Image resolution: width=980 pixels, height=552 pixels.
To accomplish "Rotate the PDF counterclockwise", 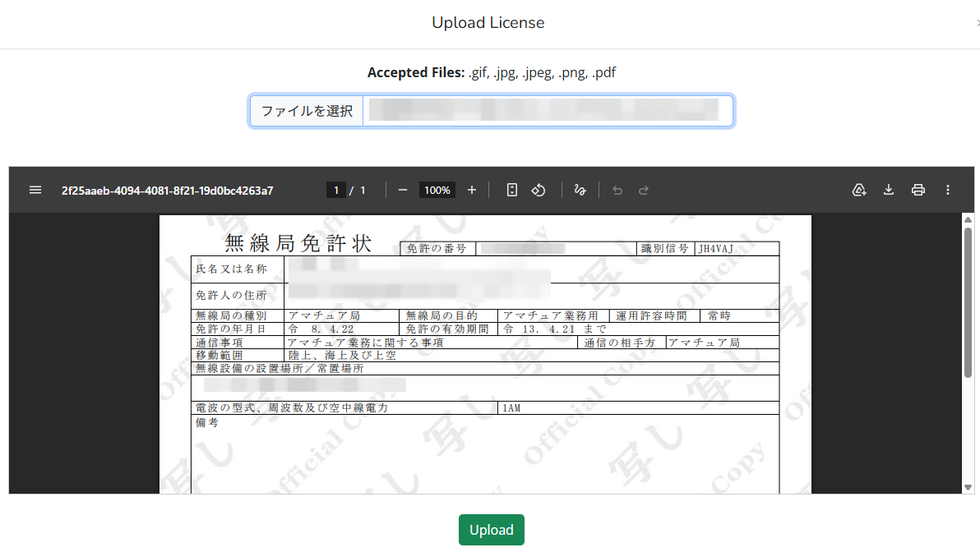I will click(539, 190).
